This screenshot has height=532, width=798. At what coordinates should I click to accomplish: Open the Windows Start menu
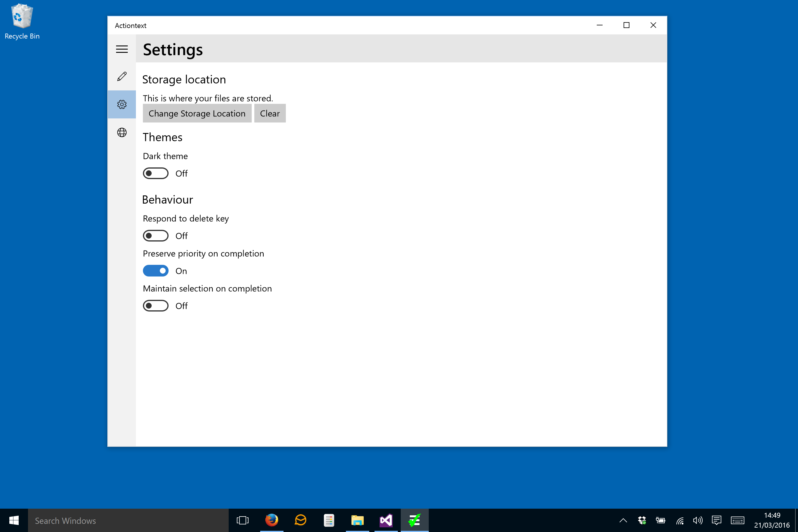(x=14, y=520)
